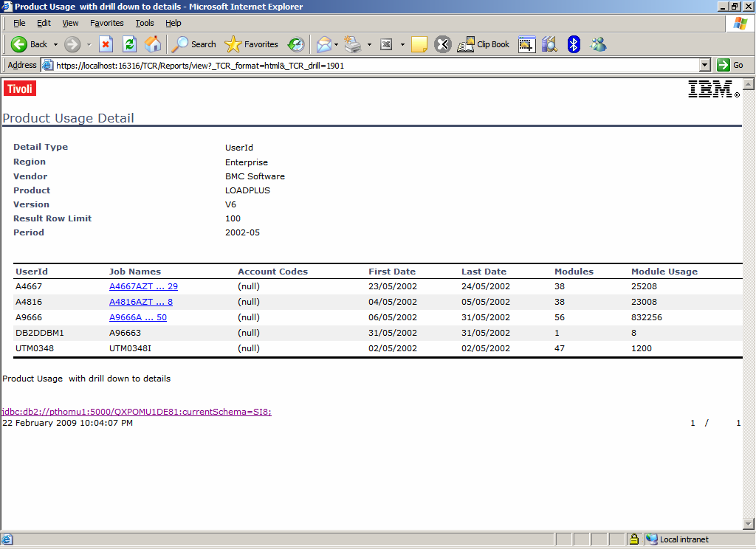Expand the Print dropdown arrow
The width and height of the screenshot is (756, 549).
coord(369,44)
